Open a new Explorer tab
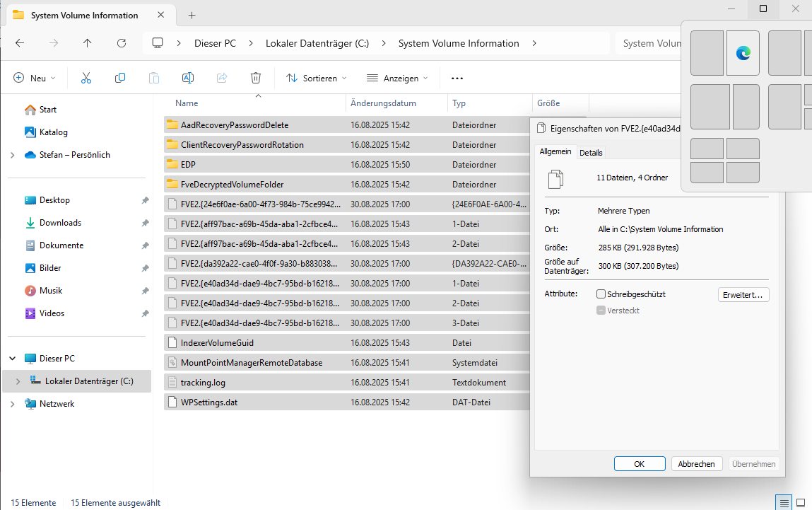This screenshot has width=812, height=510. point(192,15)
